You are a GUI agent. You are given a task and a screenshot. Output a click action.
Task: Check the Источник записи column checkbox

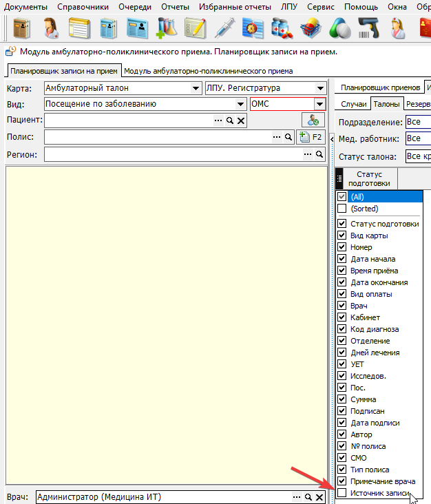click(341, 492)
